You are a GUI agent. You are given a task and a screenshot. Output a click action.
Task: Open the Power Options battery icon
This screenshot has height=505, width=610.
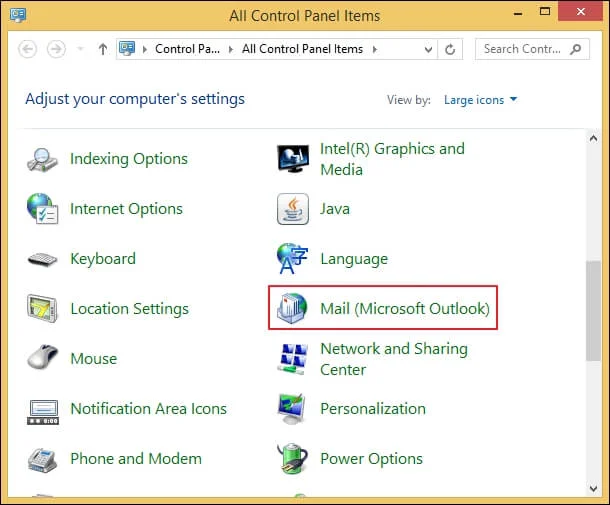point(293,459)
